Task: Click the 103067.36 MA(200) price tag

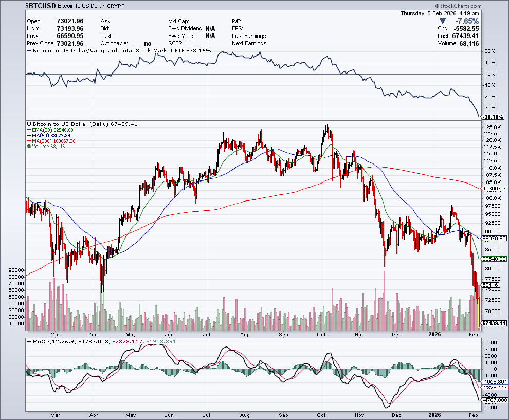Action: pyautogui.click(x=494, y=189)
